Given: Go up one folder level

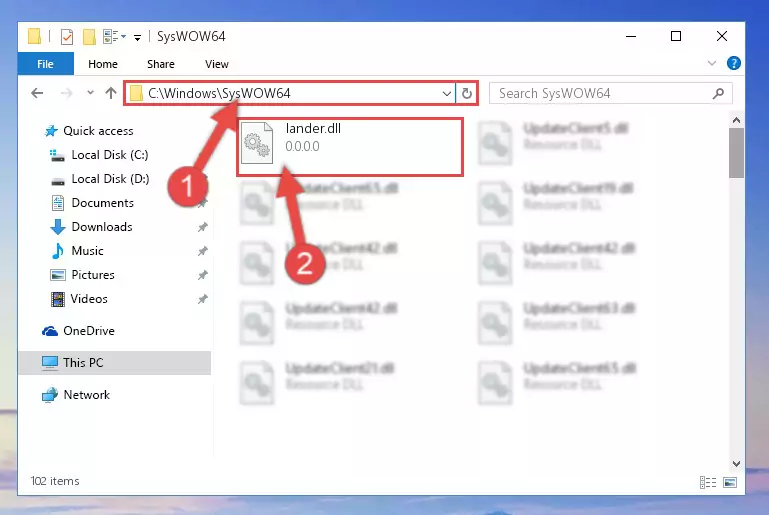Looking at the screenshot, I should coord(111,93).
